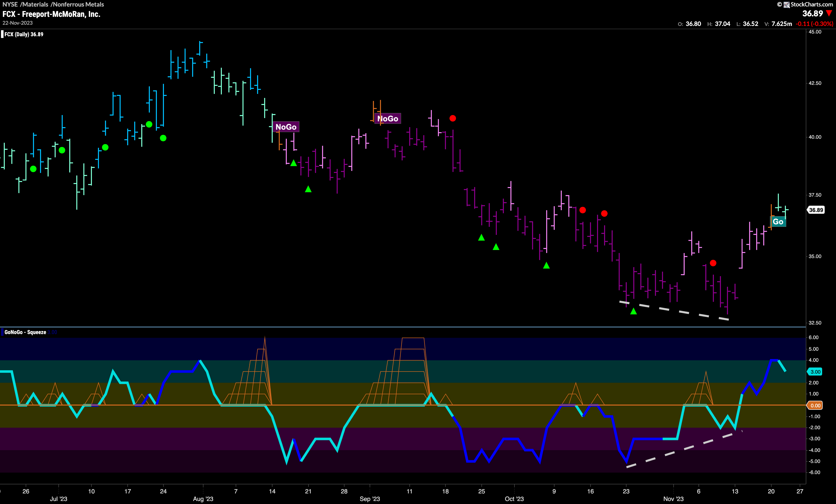
Task: Click the volume value 7.625m
Action: 781,24
